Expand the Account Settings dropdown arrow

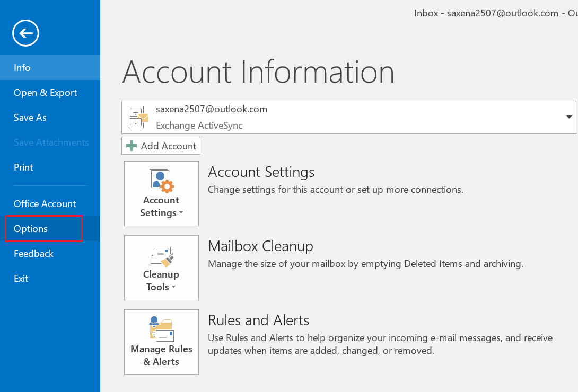[x=181, y=213]
